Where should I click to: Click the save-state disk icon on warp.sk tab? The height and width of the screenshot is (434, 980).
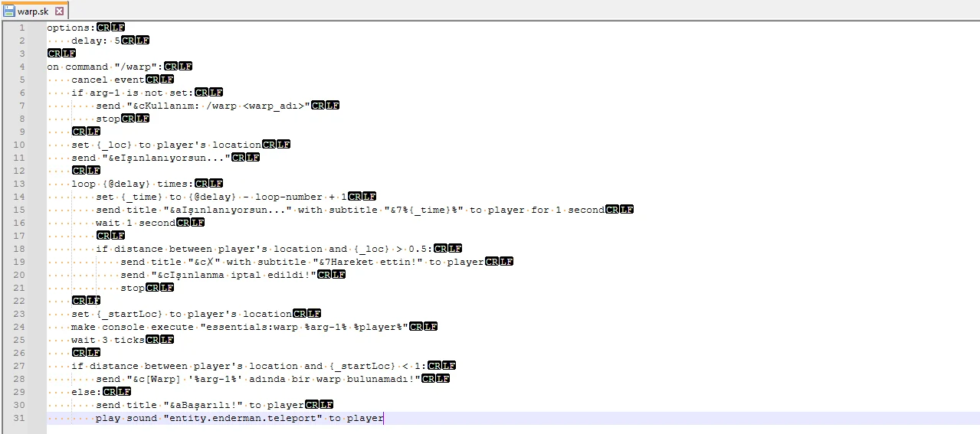click(10, 11)
